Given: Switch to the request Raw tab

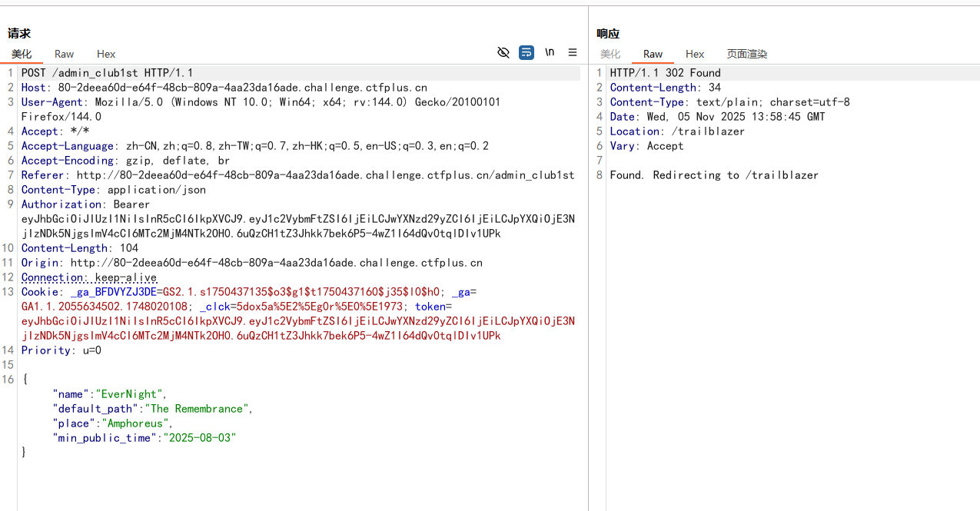Looking at the screenshot, I should pos(64,54).
